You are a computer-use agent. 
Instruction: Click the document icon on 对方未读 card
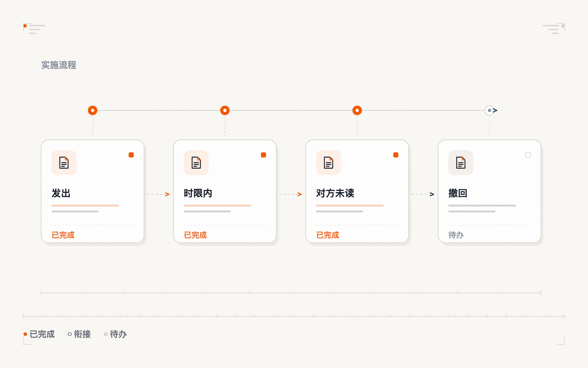click(329, 163)
